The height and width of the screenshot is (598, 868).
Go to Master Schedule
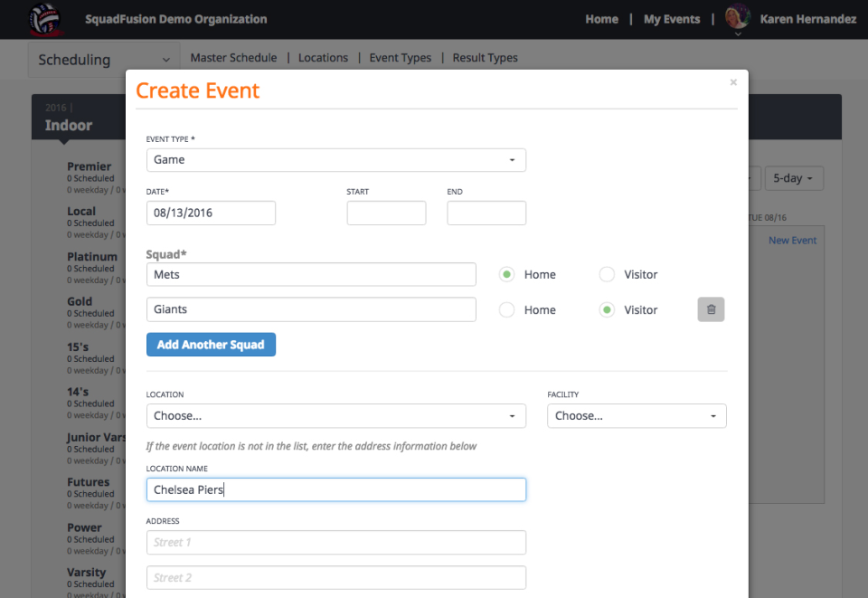pyautogui.click(x=233, y=57)
